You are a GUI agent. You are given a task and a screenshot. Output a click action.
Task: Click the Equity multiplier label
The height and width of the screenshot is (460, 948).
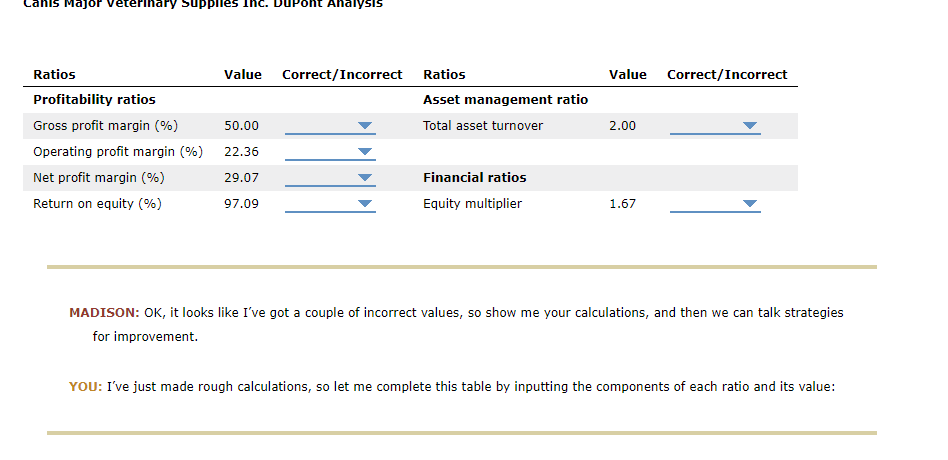pyautogui.click(x=472, y=204)
